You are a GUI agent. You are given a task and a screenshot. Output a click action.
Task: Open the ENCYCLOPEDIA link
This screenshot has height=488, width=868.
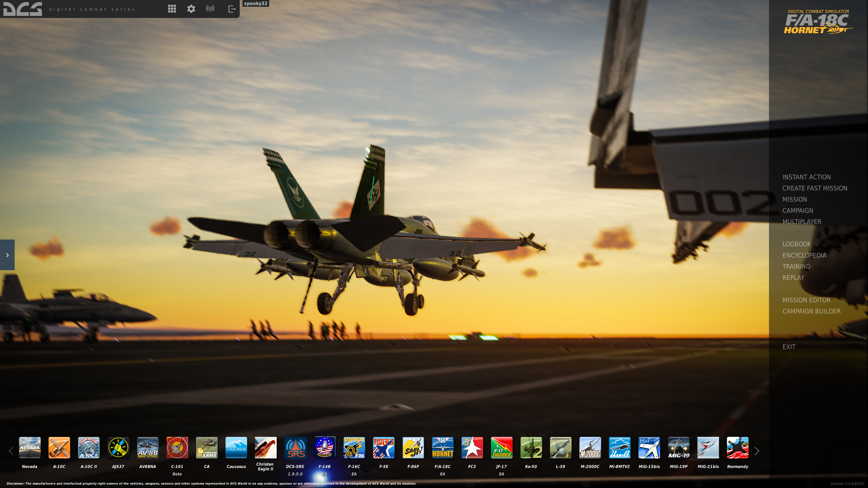pyautogui.click(x=804, y=255)
